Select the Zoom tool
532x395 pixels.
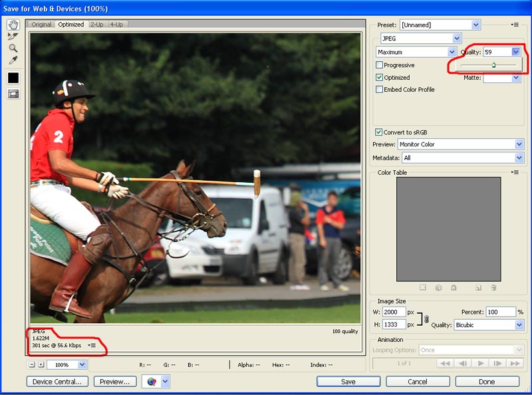13,49
